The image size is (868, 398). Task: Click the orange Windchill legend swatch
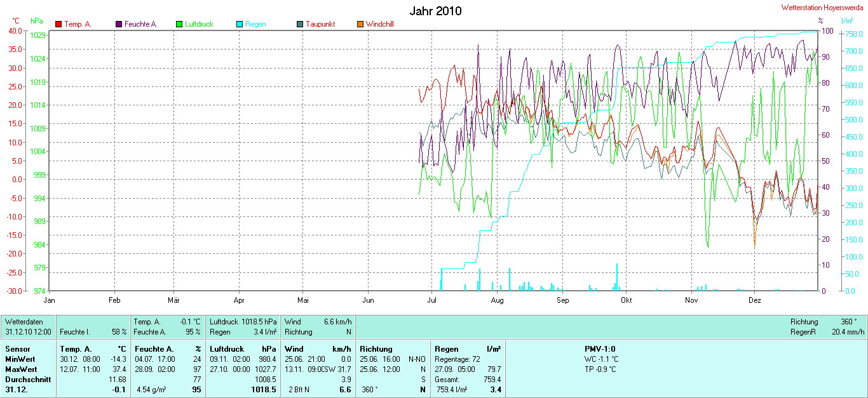pyautogui.click(x=360, y=24)
